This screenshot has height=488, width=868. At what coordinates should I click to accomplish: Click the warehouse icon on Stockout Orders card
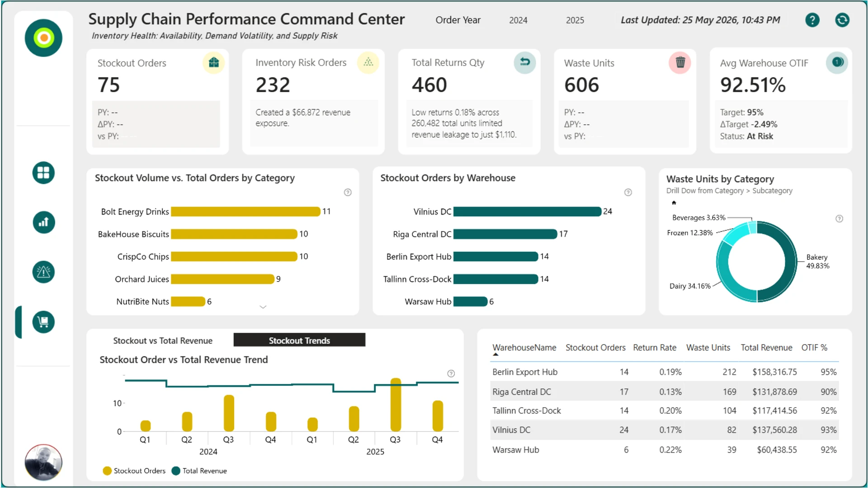coord(214,62)
